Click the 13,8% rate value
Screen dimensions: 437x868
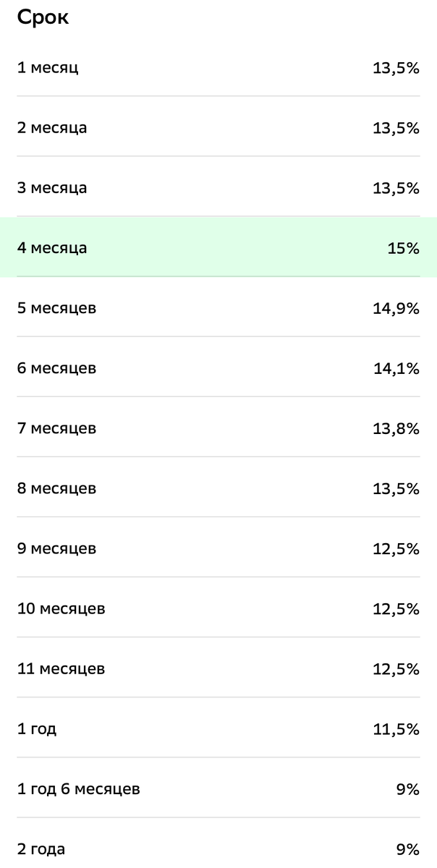(x=396, y=428)
